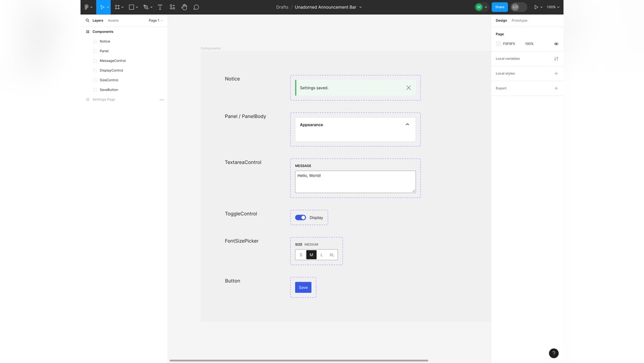Image resolution: width=644 pixels, height=363 pixels.
Task: Click the Unadorned Announcement Bar file name
Action: pyautogui.click(x=325, y=7)
